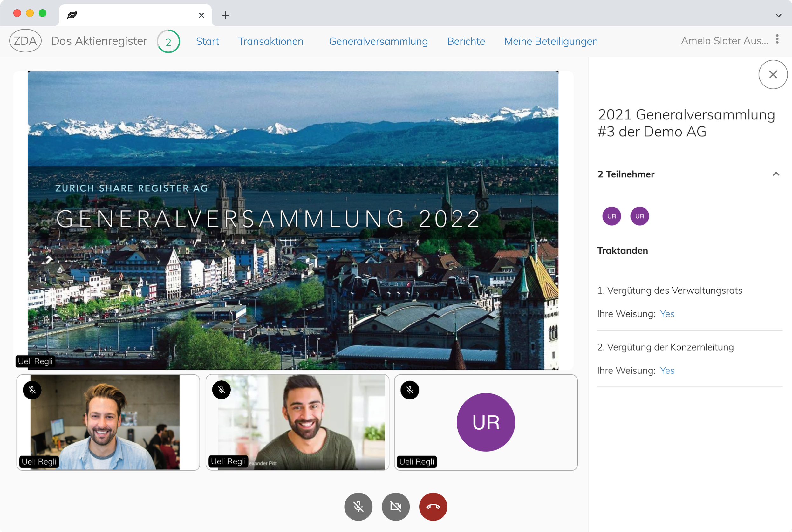This screenshot has width=792, height=532.
Task: Click muted mic icon on UR avatar tile
Action: point(410,390)
